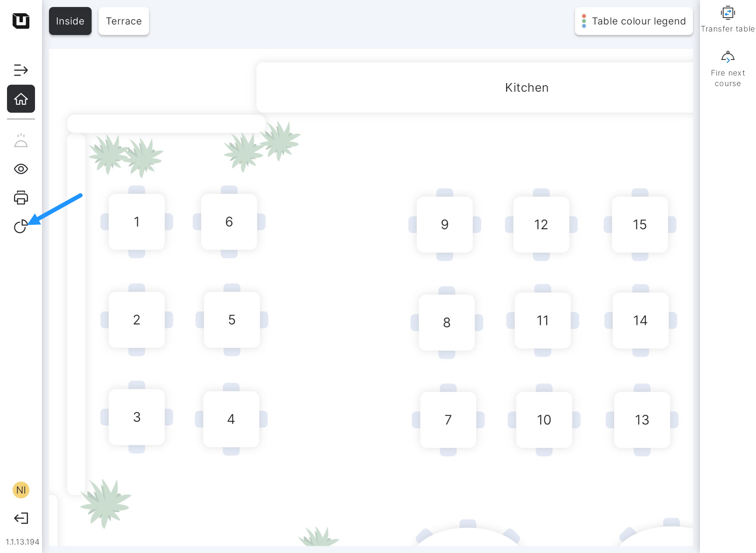Click the Transfer table icon
The width and height of the screenshot is (756, 553).
pos(728,13)
